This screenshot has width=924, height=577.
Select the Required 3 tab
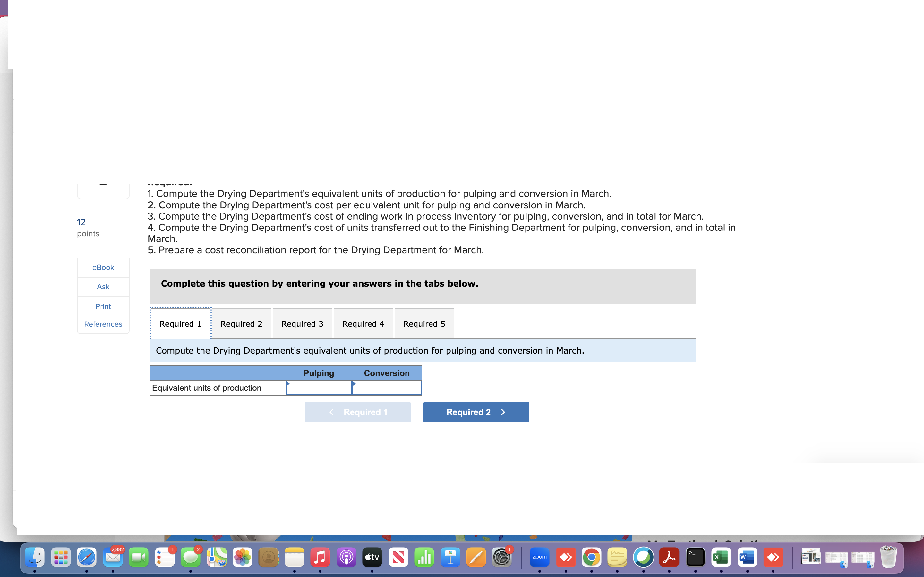pos(302,323)
